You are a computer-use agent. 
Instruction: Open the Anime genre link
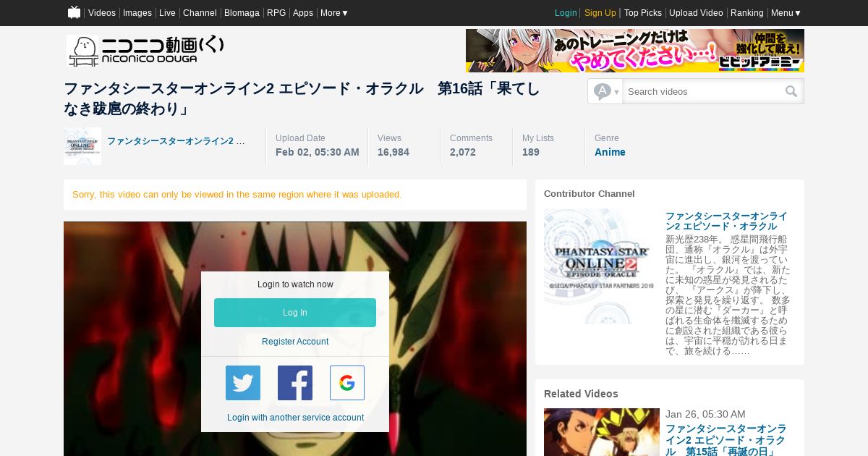click(610, 152)
